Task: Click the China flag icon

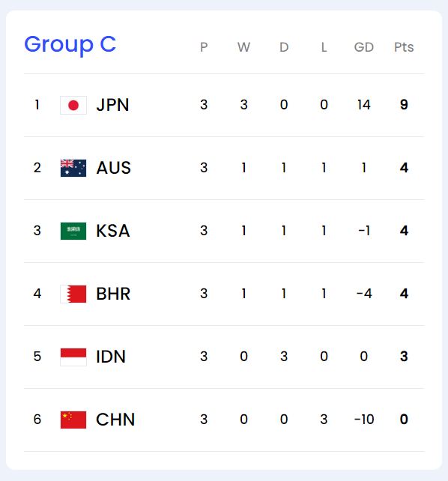Action: coord(73,420)
